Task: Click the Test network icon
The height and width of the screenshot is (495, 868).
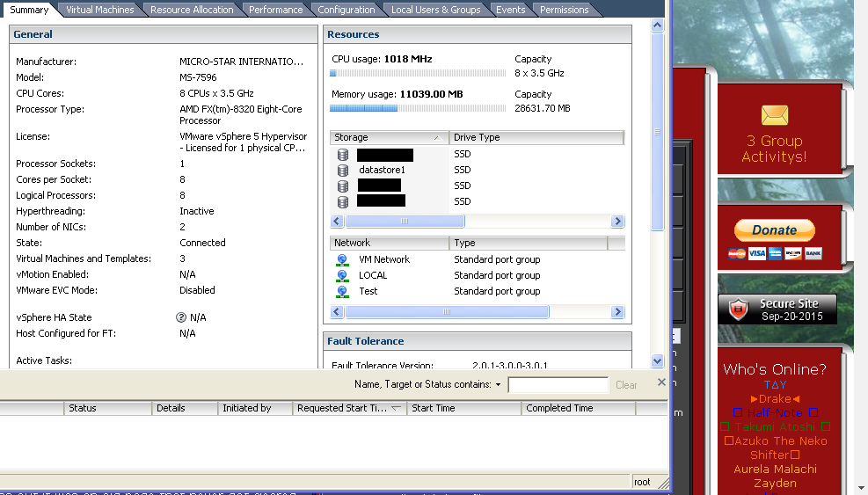Action: 342,291
